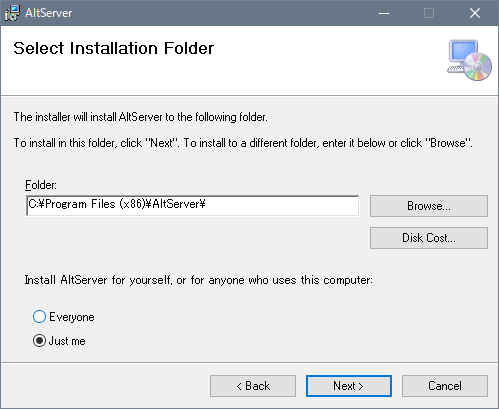The height and width of the screenshot is (409, 499).
Task: Proceed with the Next > button
Action: click(x=349, y=386)
